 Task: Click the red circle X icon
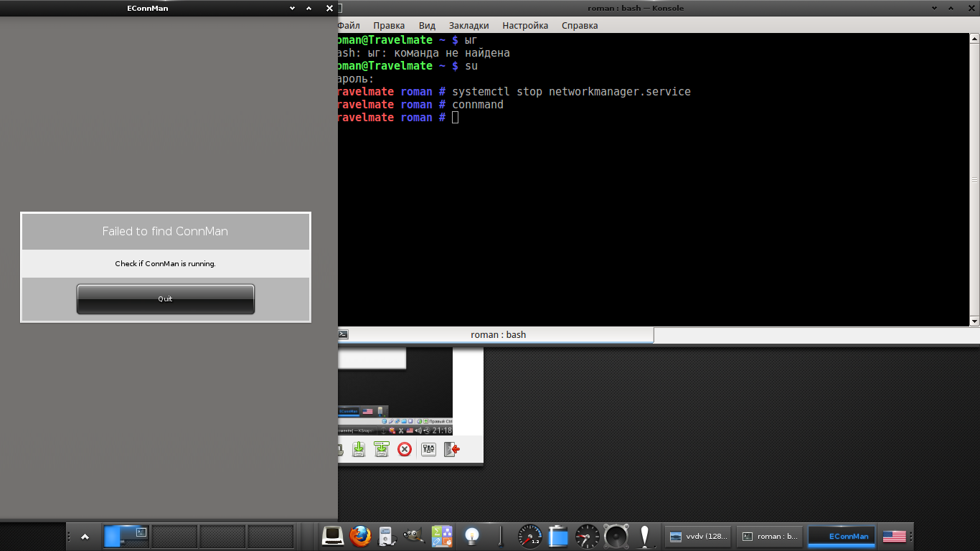point(405,449)
